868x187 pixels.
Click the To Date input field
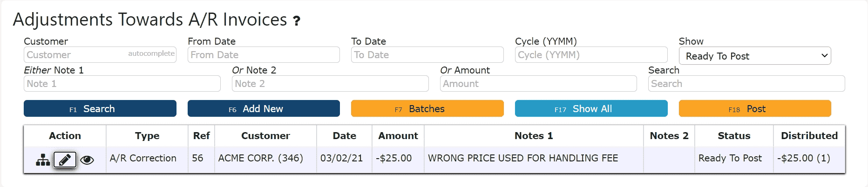click(x=427, y=54)
